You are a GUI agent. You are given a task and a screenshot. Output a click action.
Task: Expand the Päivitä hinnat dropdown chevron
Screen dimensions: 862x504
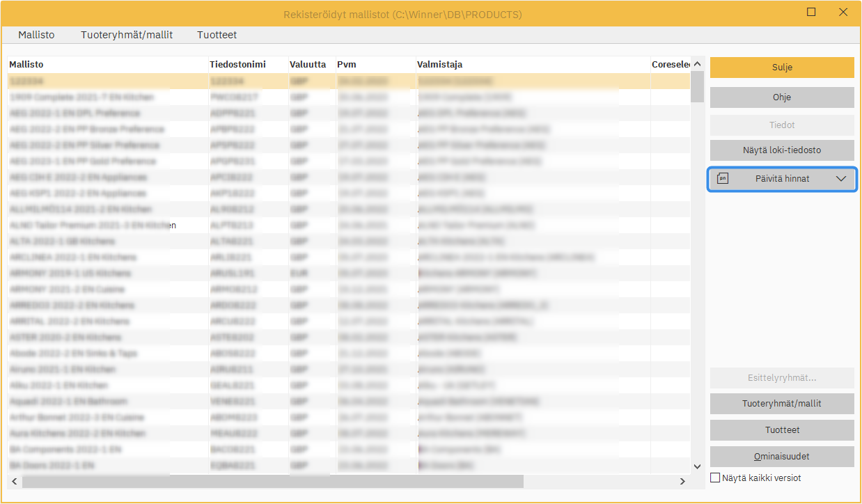(840, 179)
